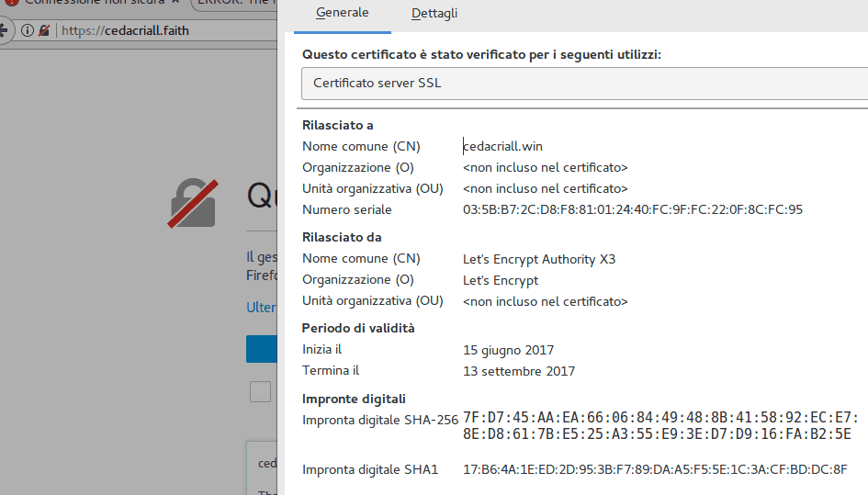868x495 pixels.
Task: Open the Dettagli tab
Action: 434,13
